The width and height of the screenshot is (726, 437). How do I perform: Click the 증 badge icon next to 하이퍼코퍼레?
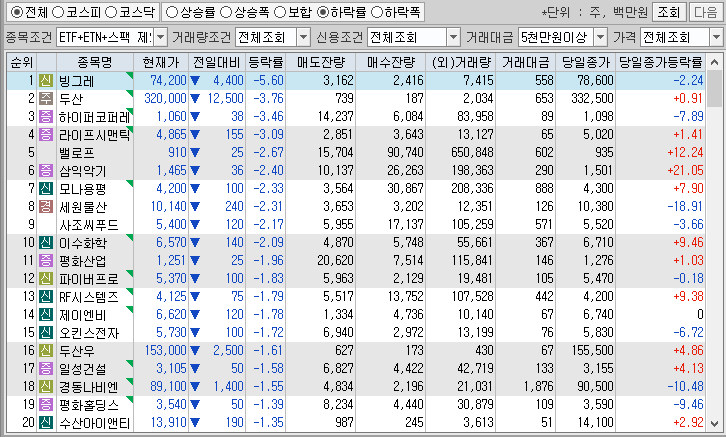pos(45,117)
